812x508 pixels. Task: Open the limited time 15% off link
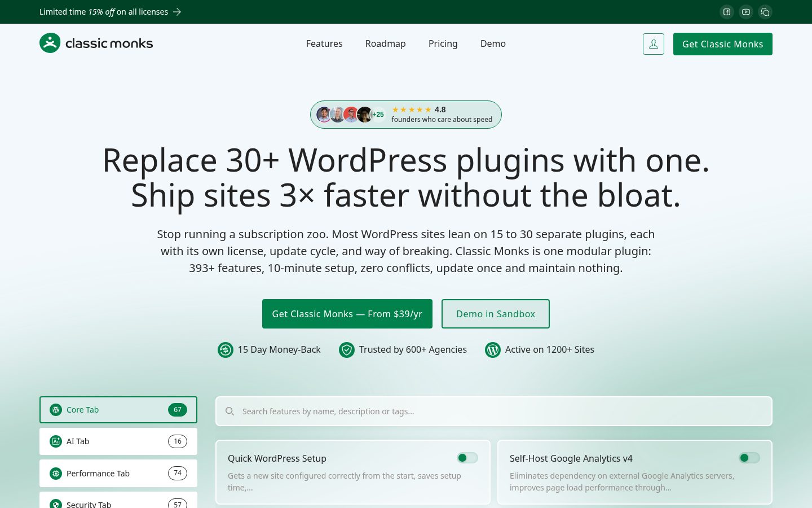pyautogui.click(x=111, y=12)
